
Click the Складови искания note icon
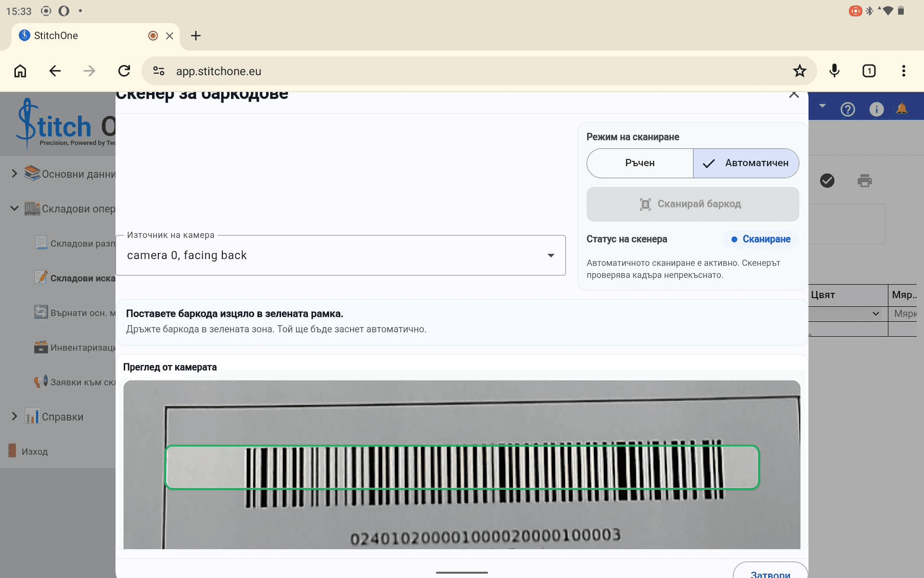click(x=41, y=277)
